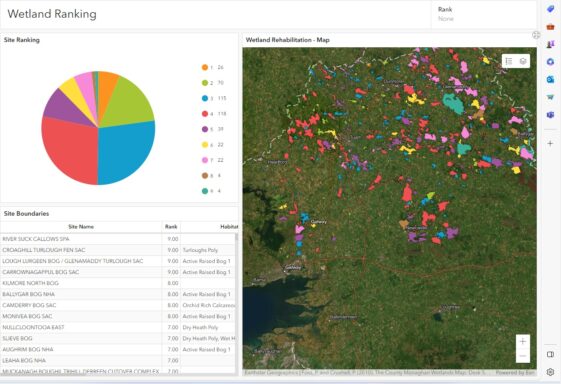Select the teal rank 9 legend swatch

[x=205, y=191]
